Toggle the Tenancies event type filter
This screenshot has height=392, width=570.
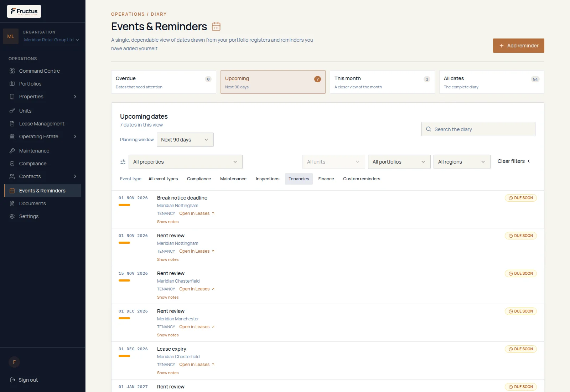(x=299, y=179)
